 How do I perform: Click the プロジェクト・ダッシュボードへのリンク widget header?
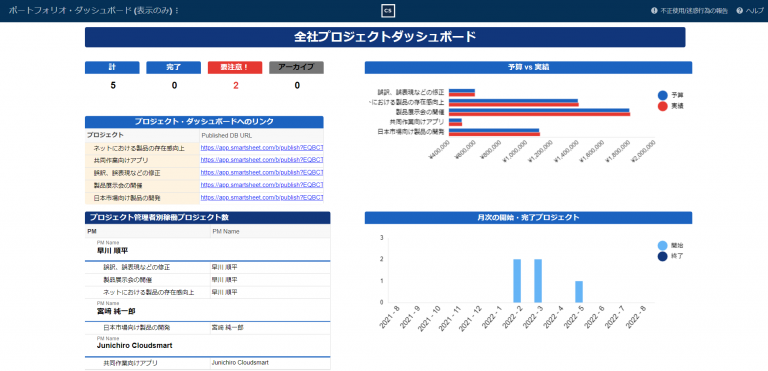click(204, 122)
